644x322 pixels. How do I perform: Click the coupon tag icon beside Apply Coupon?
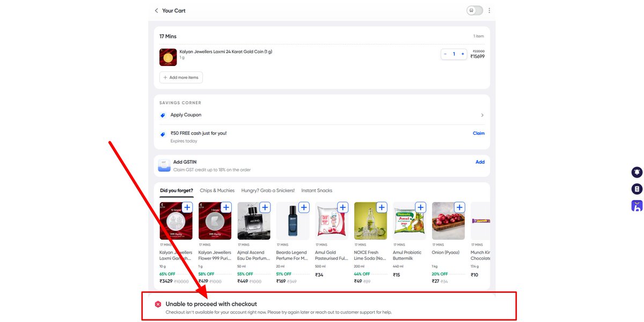pyautogui.click(x=163, y=115)
